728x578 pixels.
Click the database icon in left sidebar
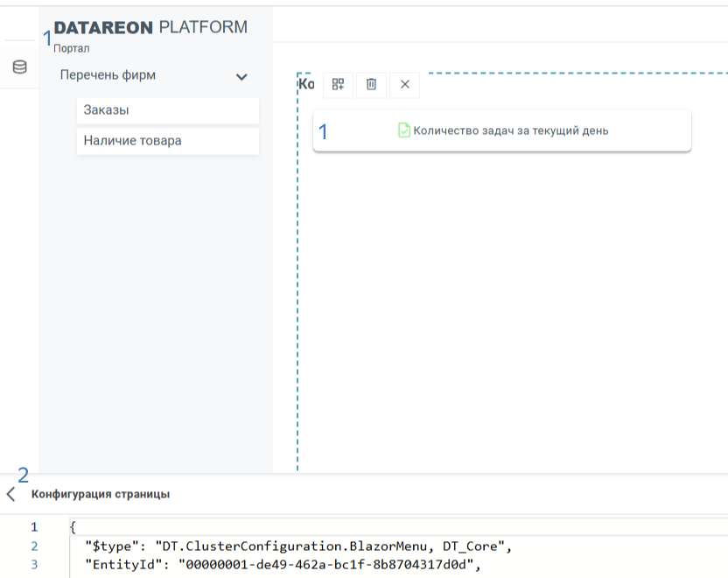point(19,67)
